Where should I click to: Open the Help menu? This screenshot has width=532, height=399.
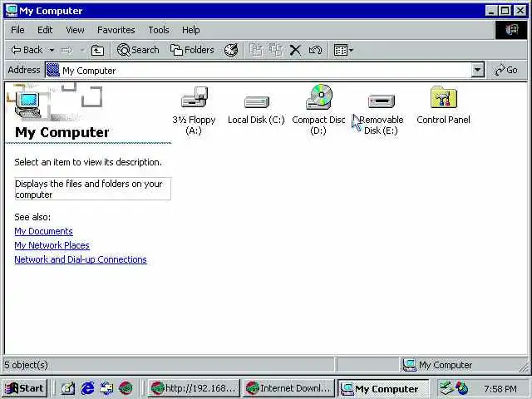[190, 30]
